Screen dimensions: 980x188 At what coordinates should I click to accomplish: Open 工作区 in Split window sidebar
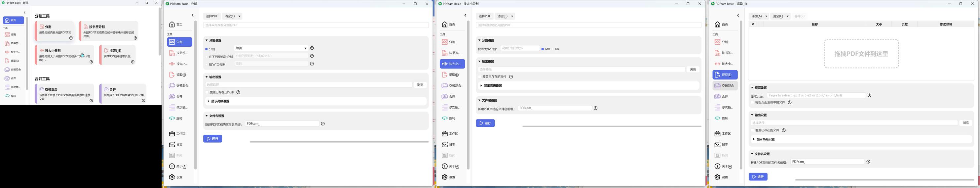179,134
